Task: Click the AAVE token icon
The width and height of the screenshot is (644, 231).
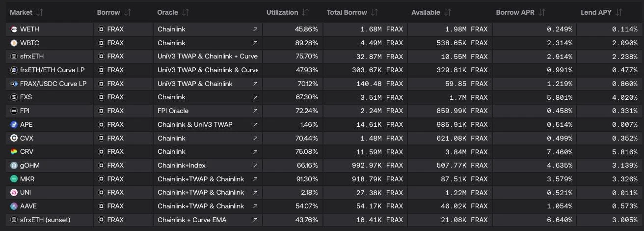Action: (14, 206)
